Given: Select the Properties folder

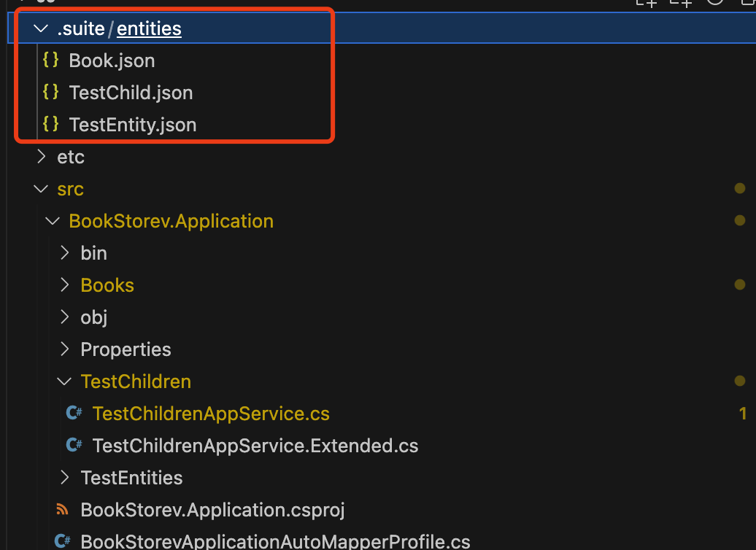Looking at the screenshot, I should [x=126, y=349].
